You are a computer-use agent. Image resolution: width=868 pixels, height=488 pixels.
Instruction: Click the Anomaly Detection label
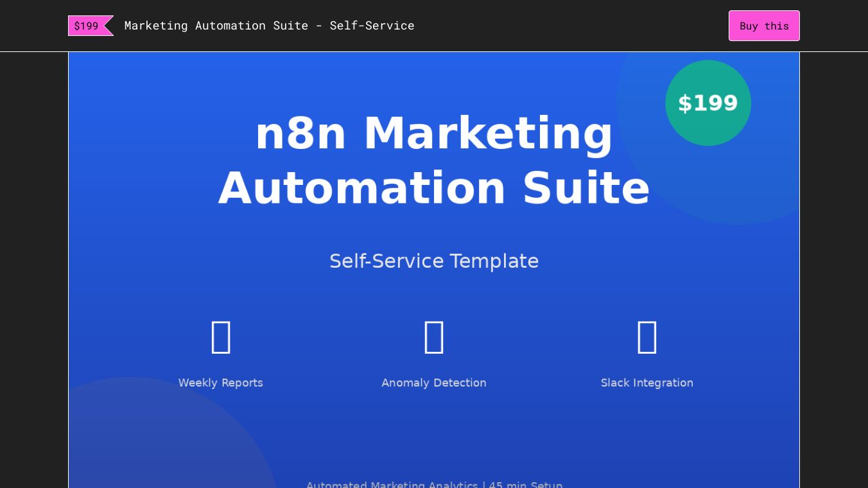[x=434, y=383]
